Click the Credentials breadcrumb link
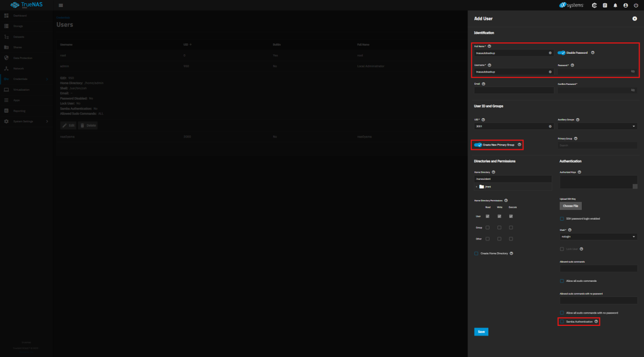 (63, 18)
